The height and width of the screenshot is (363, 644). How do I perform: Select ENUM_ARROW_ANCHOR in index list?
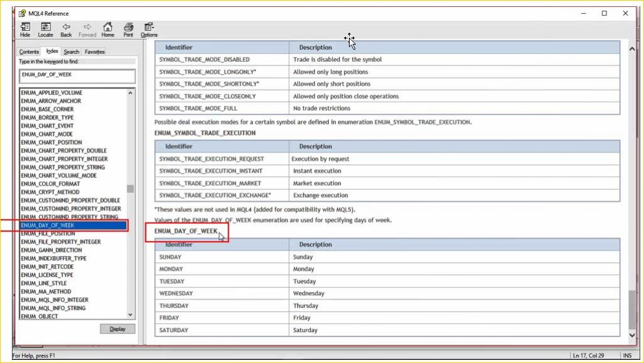tap(51, 101)
